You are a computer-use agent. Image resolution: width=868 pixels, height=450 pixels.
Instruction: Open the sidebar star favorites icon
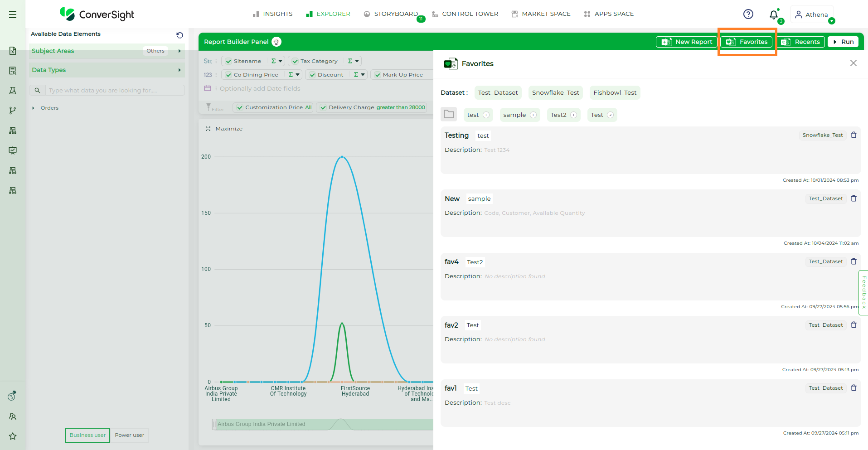click(x=13, y=436)
